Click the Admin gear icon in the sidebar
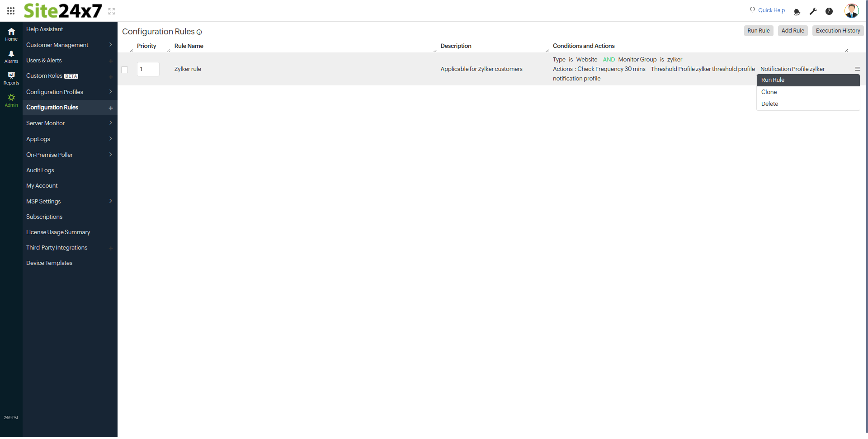 [11, 99]
